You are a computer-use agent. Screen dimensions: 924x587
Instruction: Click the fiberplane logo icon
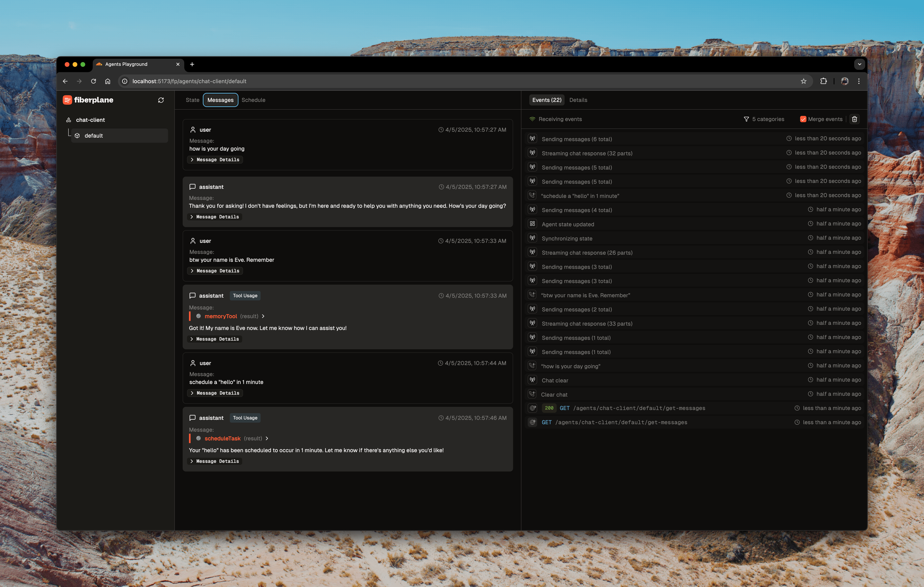pyautogui.click(x=67, y=100)
